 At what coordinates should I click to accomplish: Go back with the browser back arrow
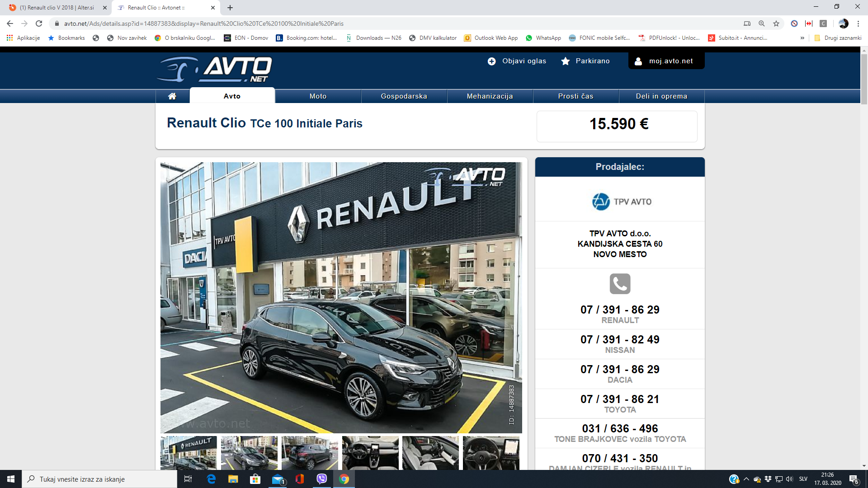[10, 23]
